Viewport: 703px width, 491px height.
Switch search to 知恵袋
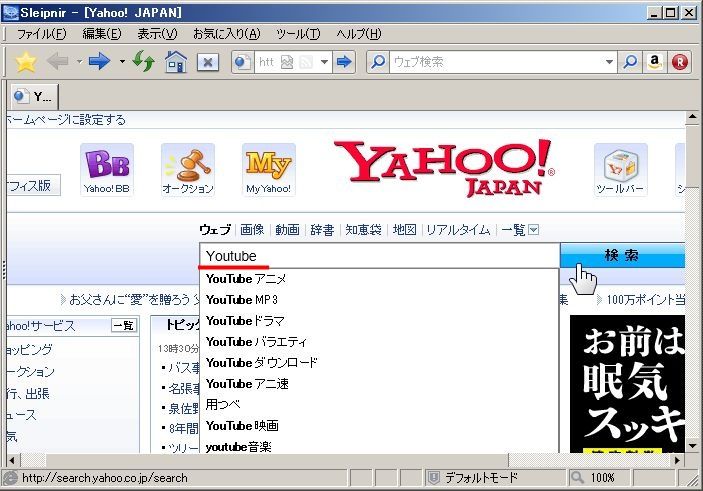pyautogui.click(x=364, y=230)
